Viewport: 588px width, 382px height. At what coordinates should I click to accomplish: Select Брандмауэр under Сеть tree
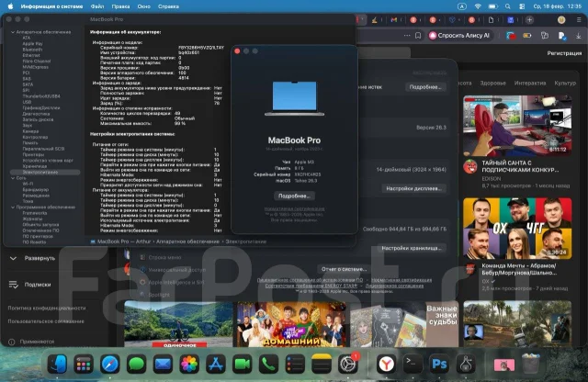tap(35, 190)
